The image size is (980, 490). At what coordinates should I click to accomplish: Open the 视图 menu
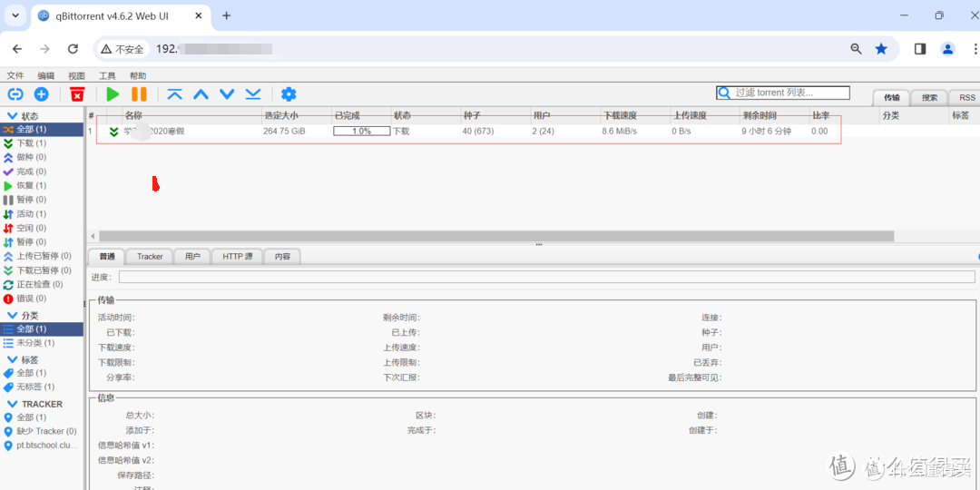(x=76, y=75)
